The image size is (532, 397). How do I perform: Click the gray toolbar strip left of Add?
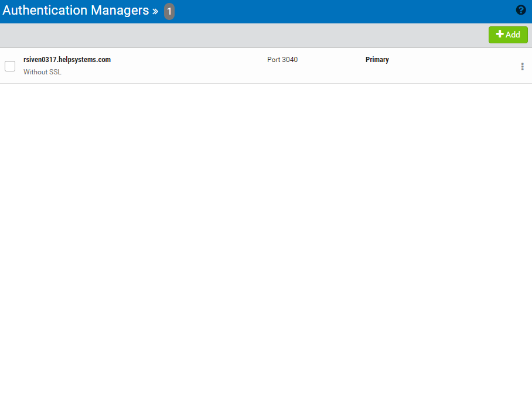(x=234, y=35)
